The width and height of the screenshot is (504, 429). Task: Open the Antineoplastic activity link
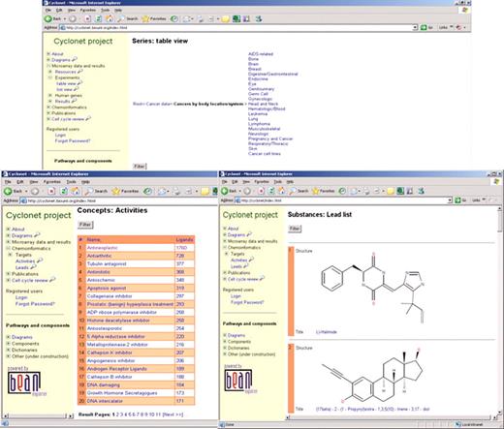point(103,248)
